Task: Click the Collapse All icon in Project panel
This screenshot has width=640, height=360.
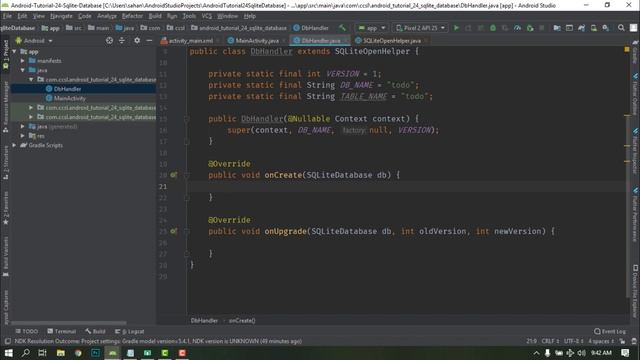Action: pyautogui.click(x=122, y=40)
